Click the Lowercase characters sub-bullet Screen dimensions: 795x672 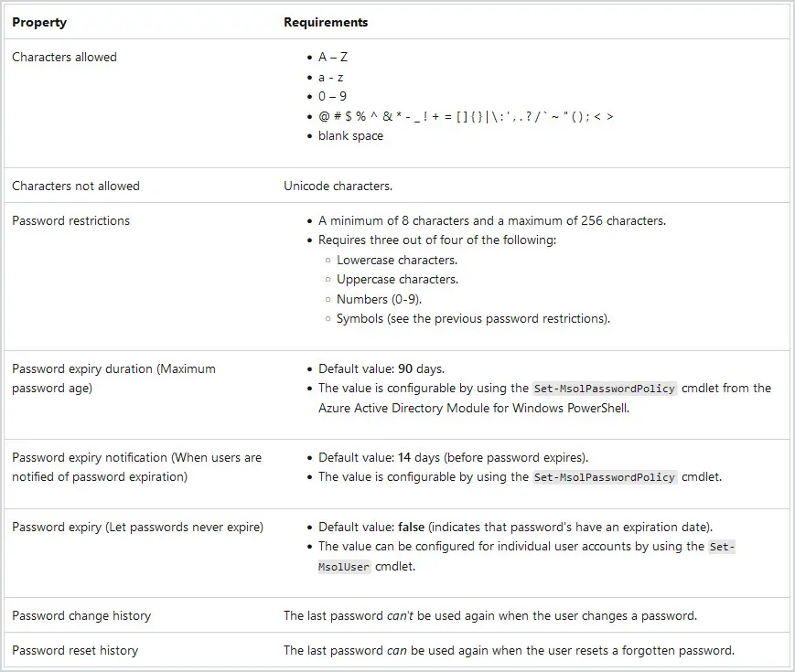(x=397, y=260)
